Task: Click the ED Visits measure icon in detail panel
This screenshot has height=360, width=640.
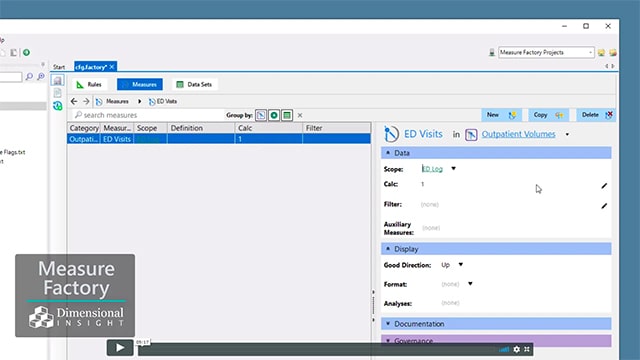Action: pyautogui.click(x=391, y=134)
